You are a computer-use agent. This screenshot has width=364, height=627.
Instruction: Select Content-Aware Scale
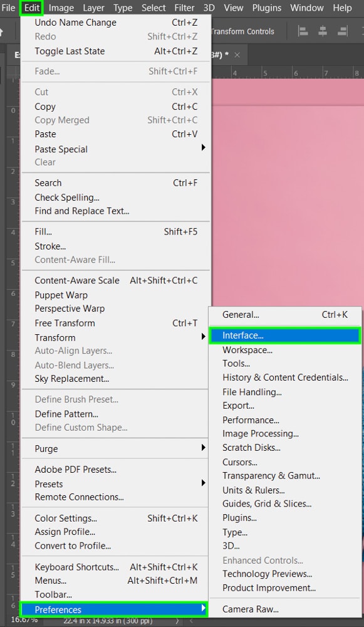116,280
